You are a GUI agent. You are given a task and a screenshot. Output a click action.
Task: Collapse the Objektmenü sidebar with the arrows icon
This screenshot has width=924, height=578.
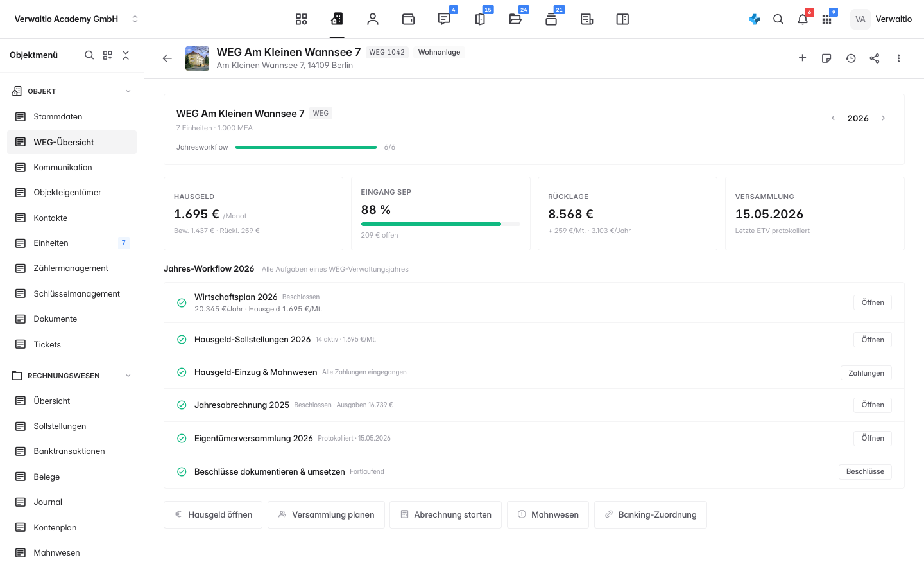pyautogui.click(x=126, y=55)
